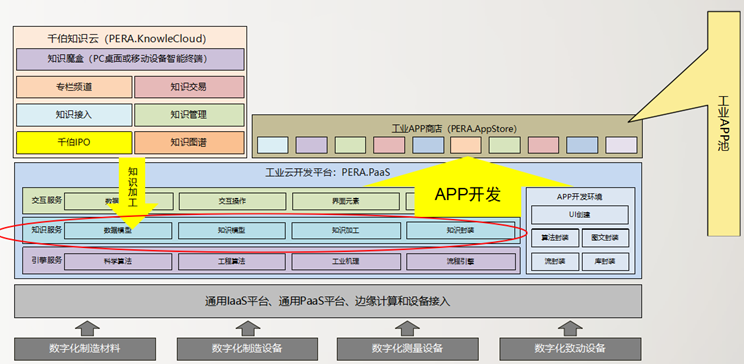Viewport: 744px width, 364px height.
Task: Select the 知识封装 box
Action: coord(460,231)
